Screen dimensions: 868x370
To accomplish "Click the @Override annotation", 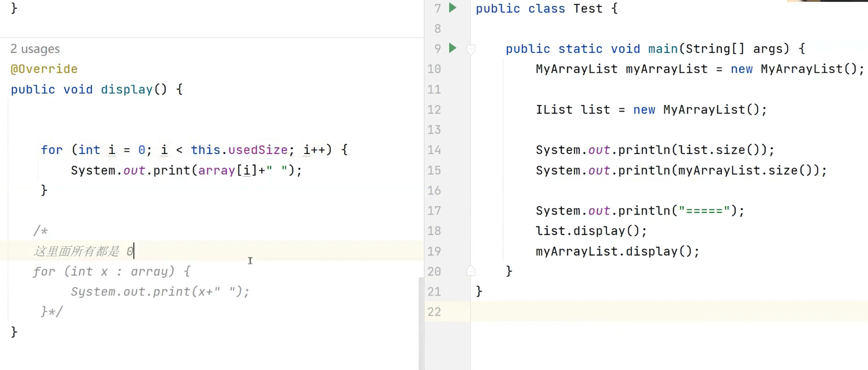I will (44, 69).
